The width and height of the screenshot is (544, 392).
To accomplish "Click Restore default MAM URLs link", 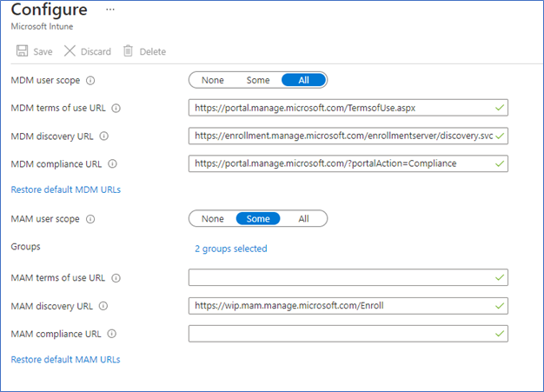I will coord(65,360).
